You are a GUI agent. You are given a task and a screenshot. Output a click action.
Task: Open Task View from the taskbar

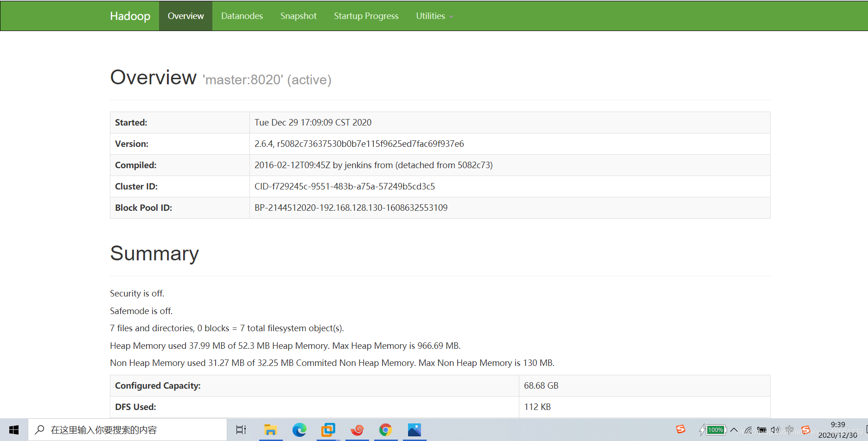tap(241, 430)
